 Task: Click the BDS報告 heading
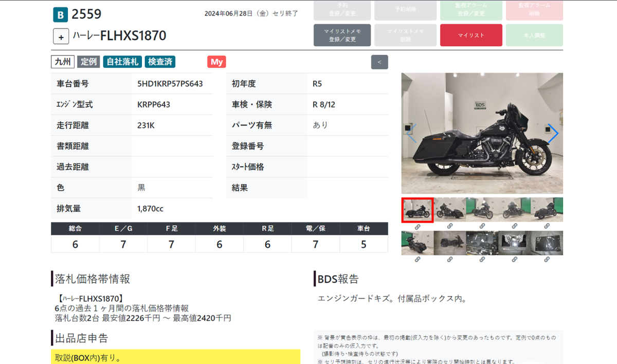point(338,279)
